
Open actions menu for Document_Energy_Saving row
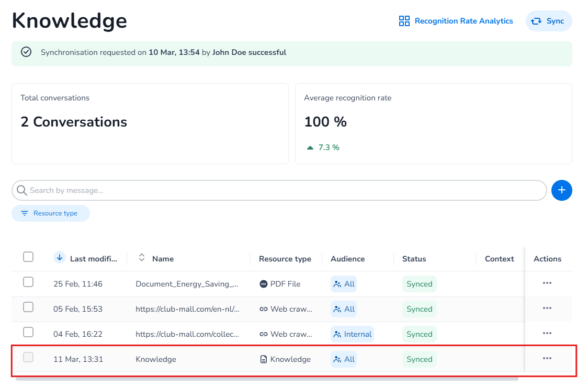tap(547, 283)
